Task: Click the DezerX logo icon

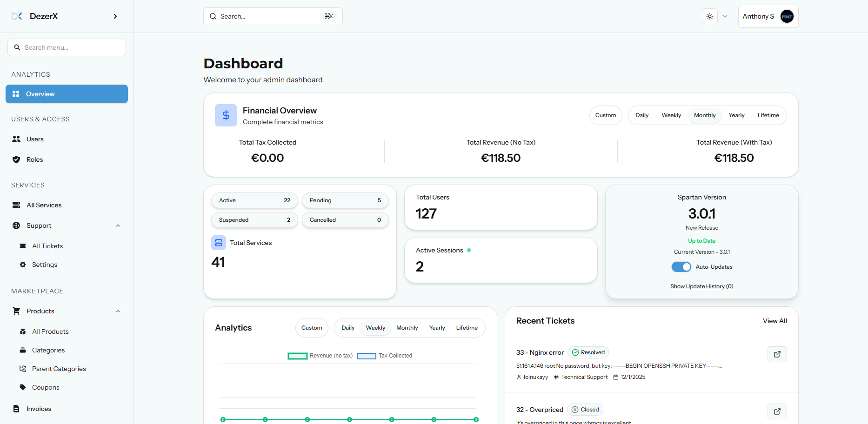Action: click(17, 16)
